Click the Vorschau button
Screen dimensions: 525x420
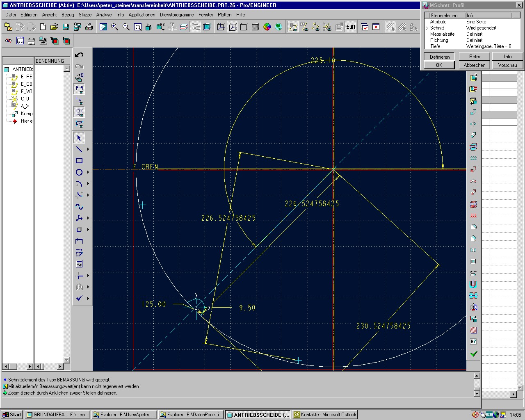pos(507,65)
